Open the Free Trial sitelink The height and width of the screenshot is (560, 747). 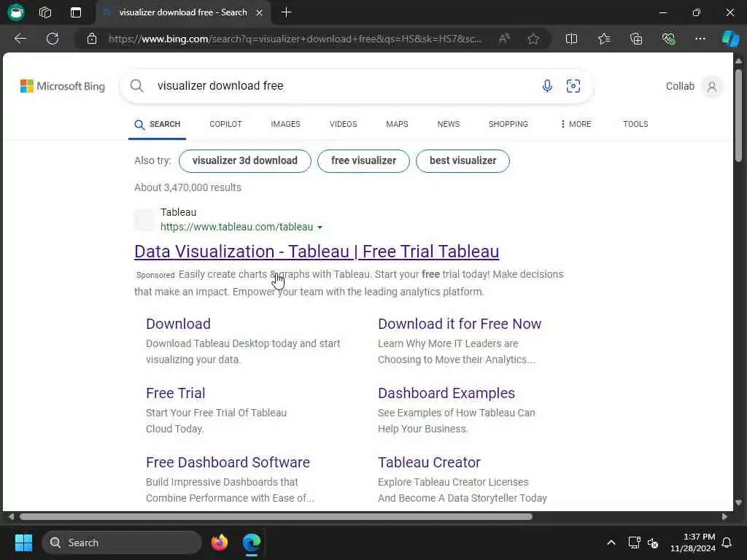[175, 393]
